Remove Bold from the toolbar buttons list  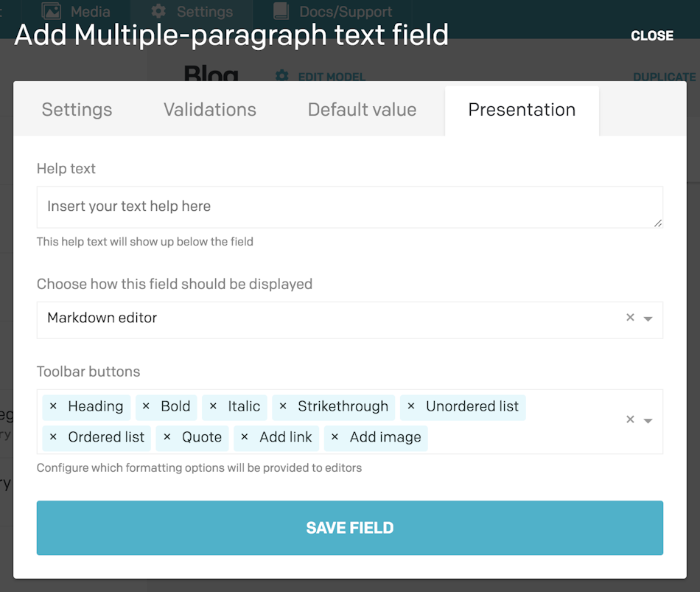click(144, 406)
